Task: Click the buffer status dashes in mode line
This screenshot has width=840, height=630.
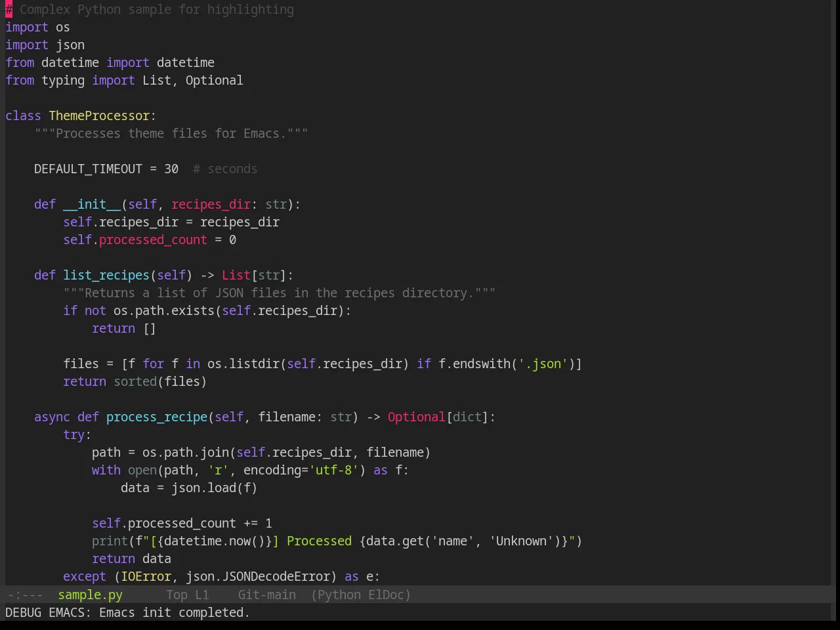Action: click(25, 595)
